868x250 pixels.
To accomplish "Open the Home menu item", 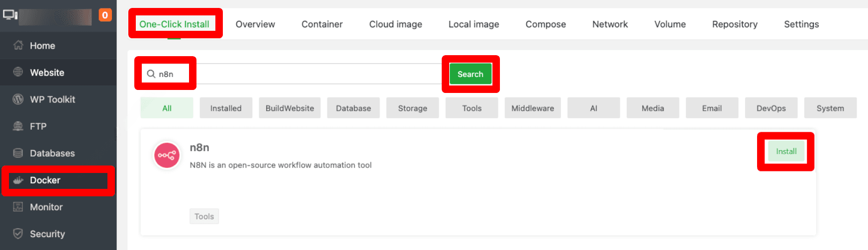I will point(58,46).
